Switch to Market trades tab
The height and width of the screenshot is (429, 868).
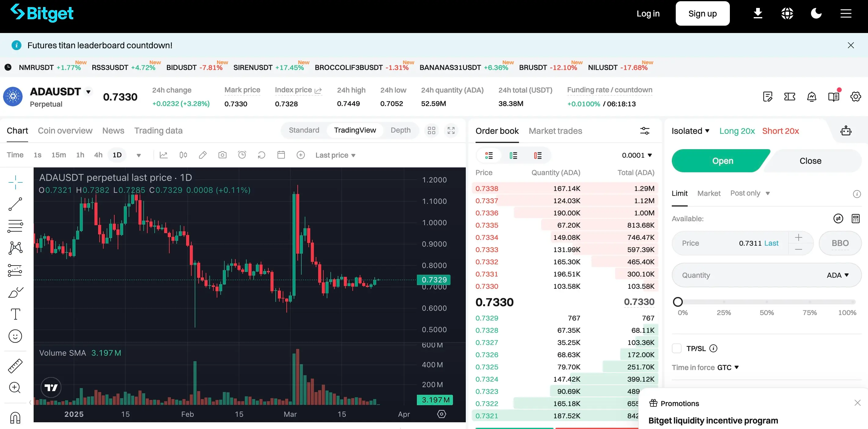[555, 131]
